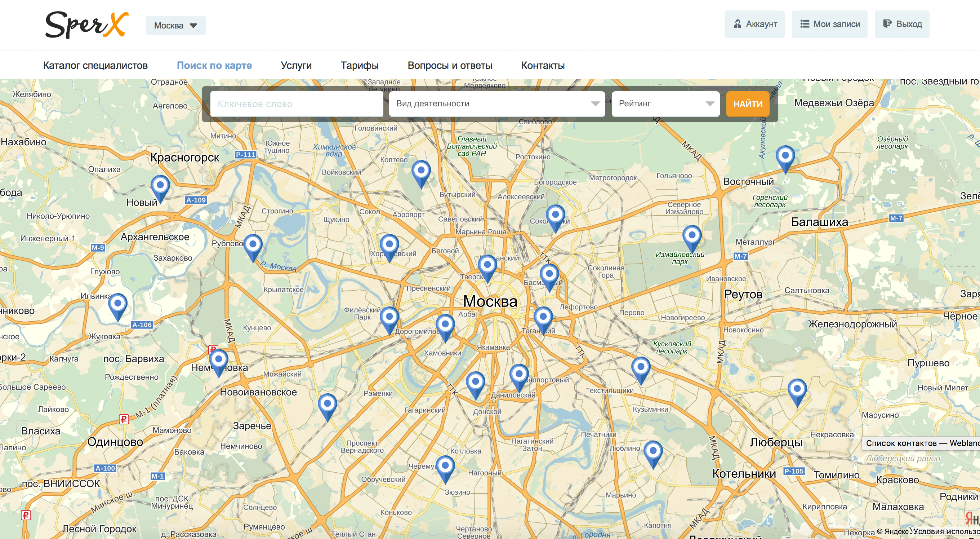Expand the Рейтинг dropdown
The height and width of the screenshot is (539, 980).
click(665, 103)
